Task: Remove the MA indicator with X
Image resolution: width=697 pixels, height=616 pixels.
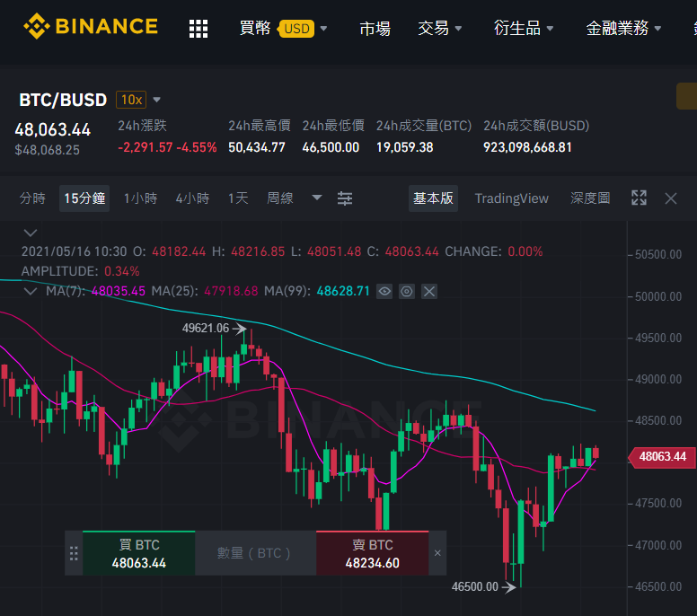Action: coord(429,292)
